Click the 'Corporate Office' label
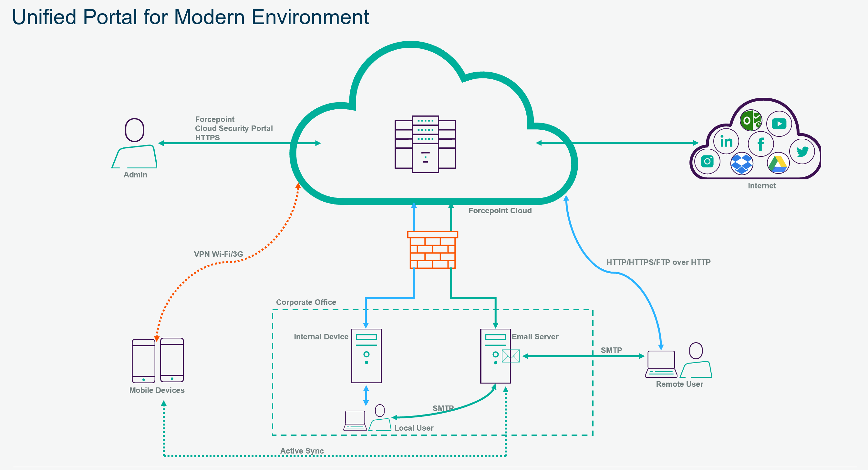This screenshot has width=868, height=470. [x=306, y=302]
